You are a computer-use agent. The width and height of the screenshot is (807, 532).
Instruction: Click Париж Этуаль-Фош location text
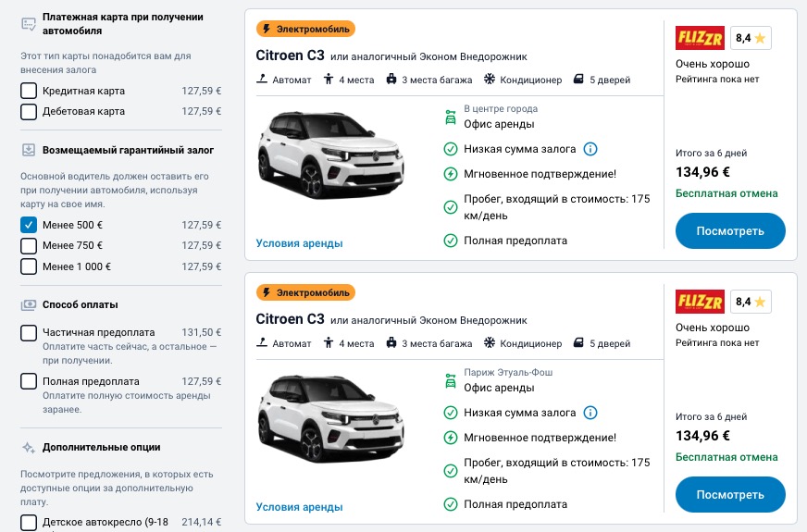point(508,373)
